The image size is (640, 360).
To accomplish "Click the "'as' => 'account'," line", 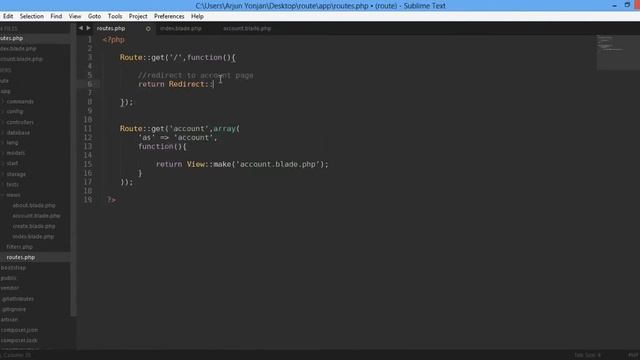I will pyautogui.click(x=178, y=138).
